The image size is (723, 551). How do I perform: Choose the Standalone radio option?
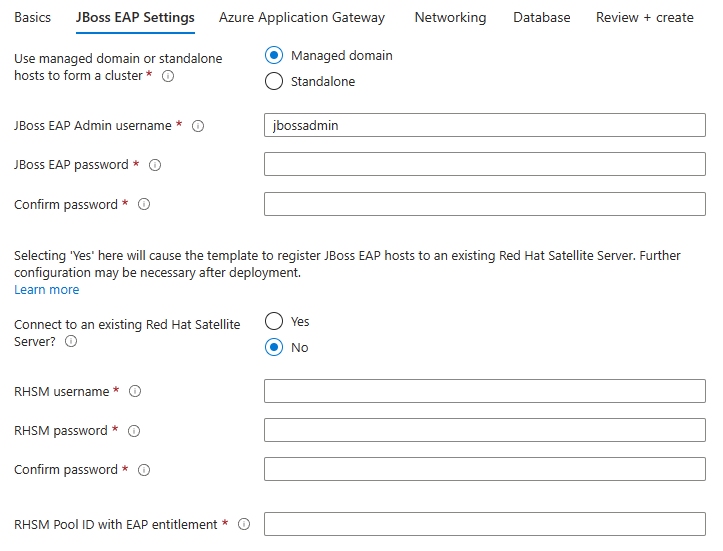coord(274,81)
